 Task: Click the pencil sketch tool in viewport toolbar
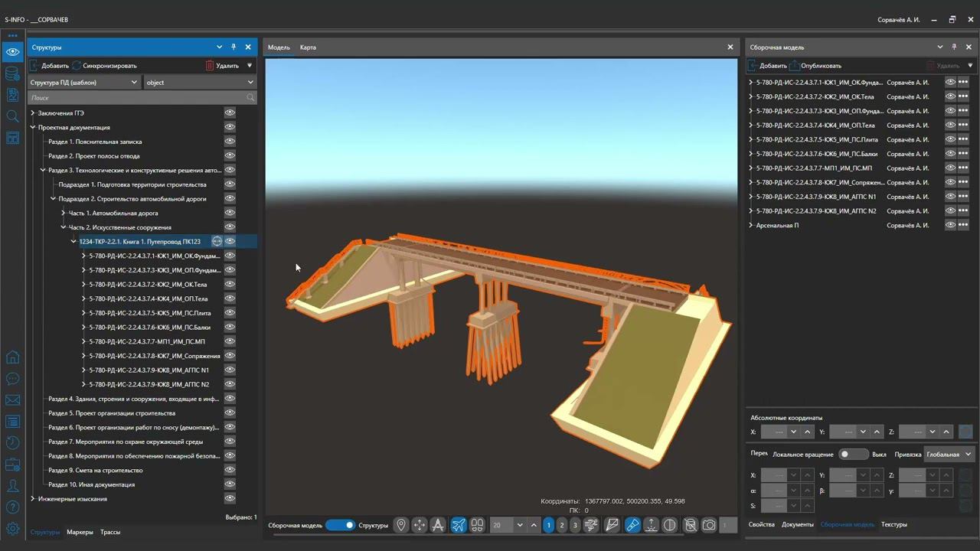pyautogui.click(x=612, y=525)
